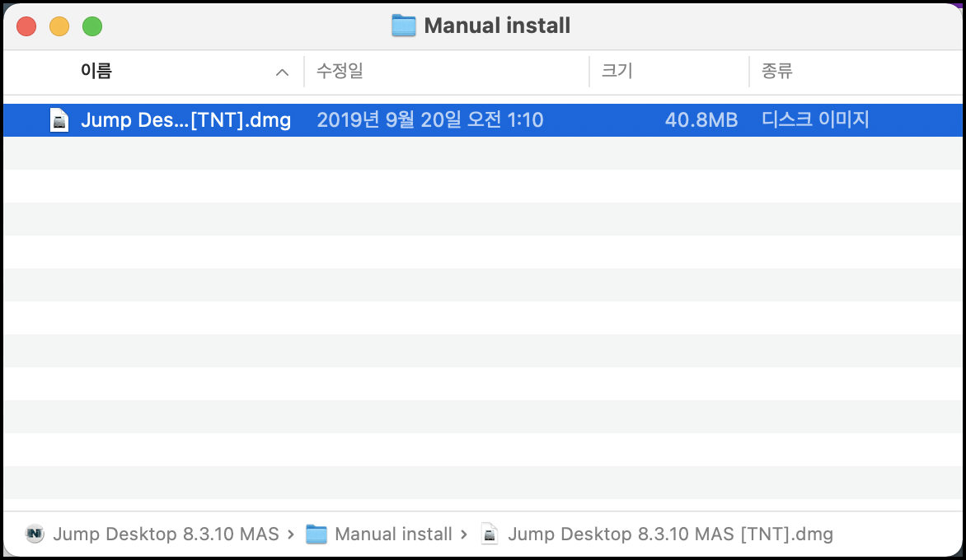966x560 pixels.
Task: Select Manual install in the path bar
Action: [x=393, y=534]
